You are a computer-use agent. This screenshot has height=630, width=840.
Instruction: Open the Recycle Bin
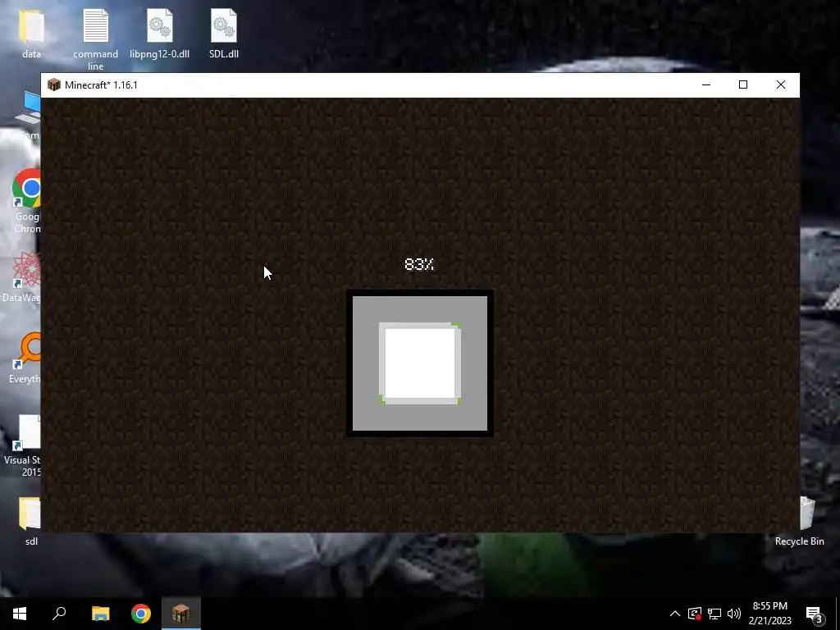point(799,521)
